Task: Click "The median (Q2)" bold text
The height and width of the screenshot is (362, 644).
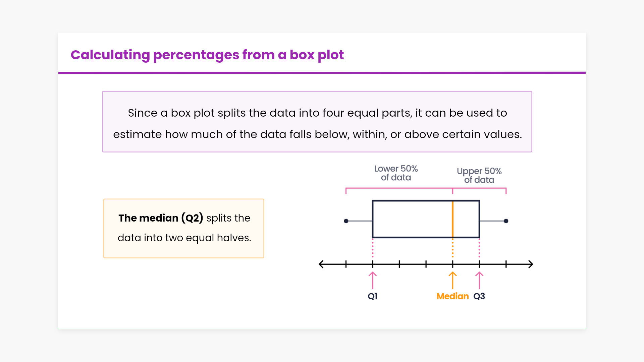Action: [x=161, y=218]
